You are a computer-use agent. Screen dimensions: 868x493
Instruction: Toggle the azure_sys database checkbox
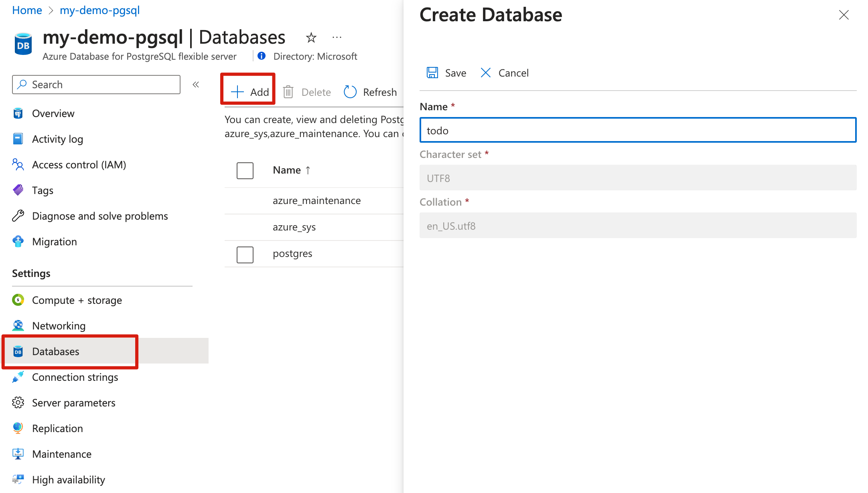click(x=245, y=226)
